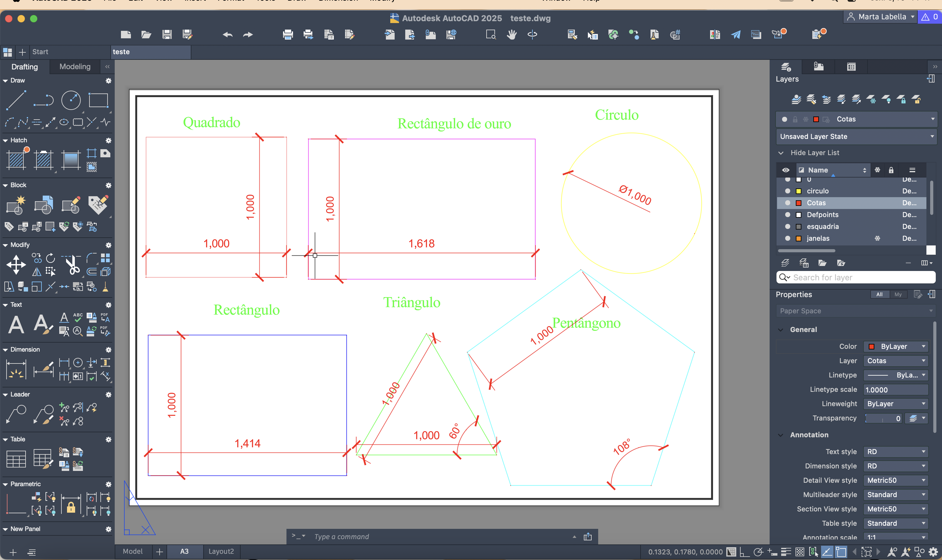Image resolution: width=942 pixels, height=560 pixels.
Task: Click the Hatch pattern tool
Action: (16, 160)
